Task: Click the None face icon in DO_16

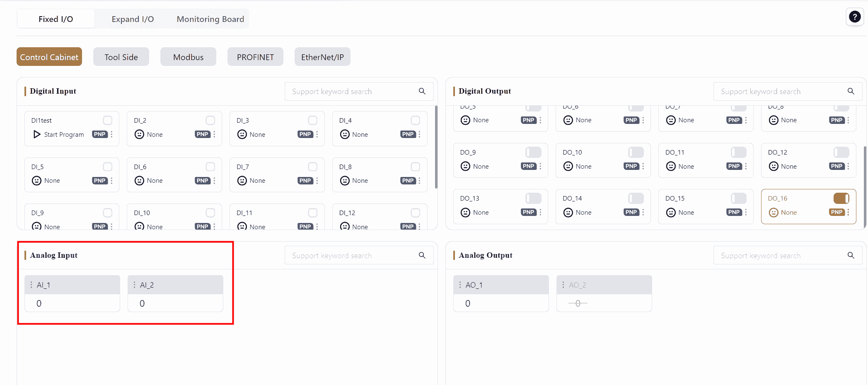Action: (773, 213)
